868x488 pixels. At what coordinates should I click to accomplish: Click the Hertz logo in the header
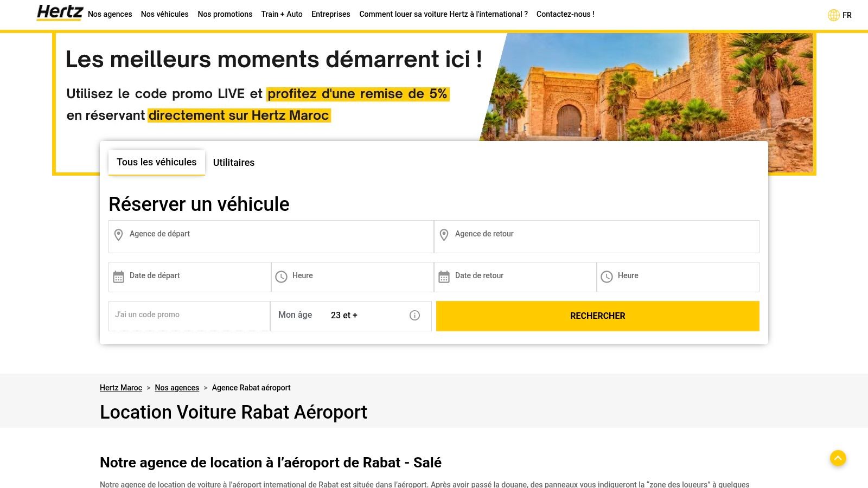(x=60, y=14)
